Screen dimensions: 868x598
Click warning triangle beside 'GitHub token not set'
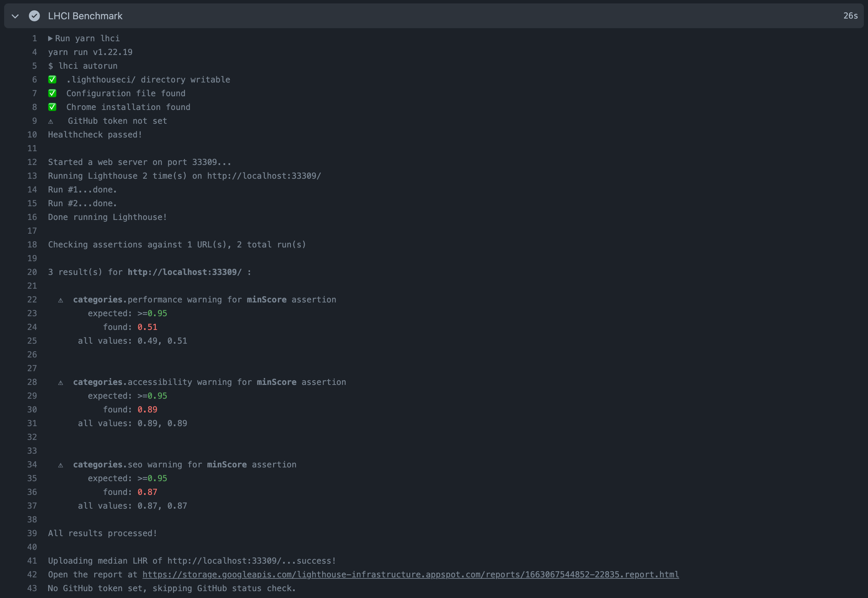[x=51, y=121]
